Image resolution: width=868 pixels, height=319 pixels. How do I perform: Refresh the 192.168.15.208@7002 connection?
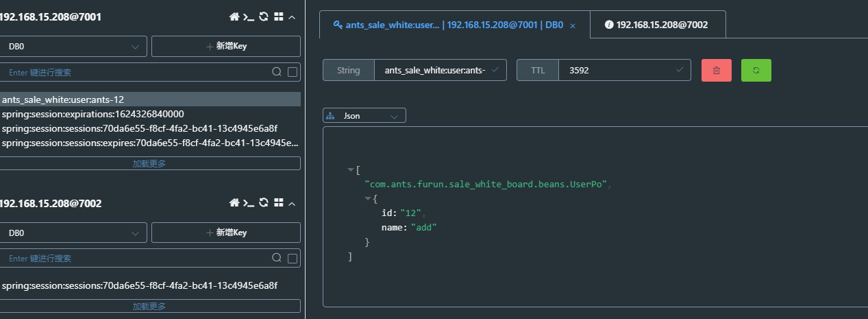point(264,203)
